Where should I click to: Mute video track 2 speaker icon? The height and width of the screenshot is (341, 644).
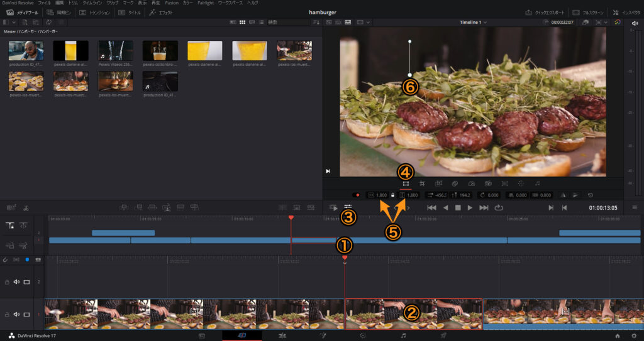tap(16, 282)
